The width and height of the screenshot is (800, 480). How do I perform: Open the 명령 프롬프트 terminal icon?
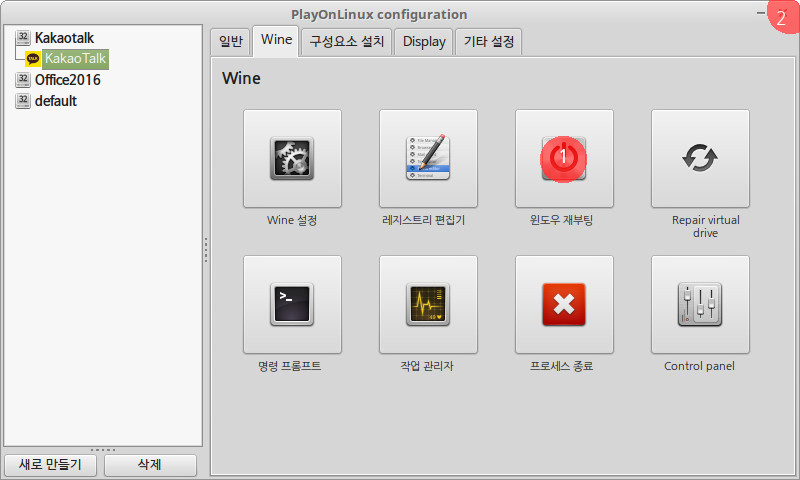click(292, 305)
